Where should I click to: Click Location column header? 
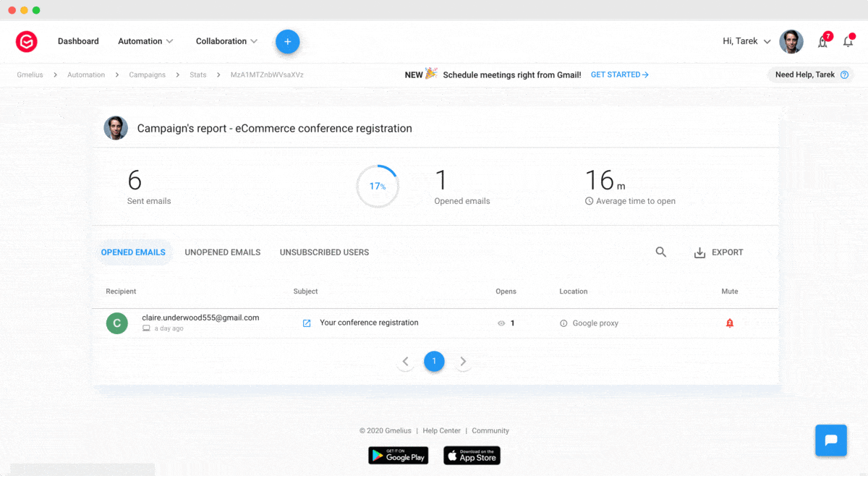(573, 291)
